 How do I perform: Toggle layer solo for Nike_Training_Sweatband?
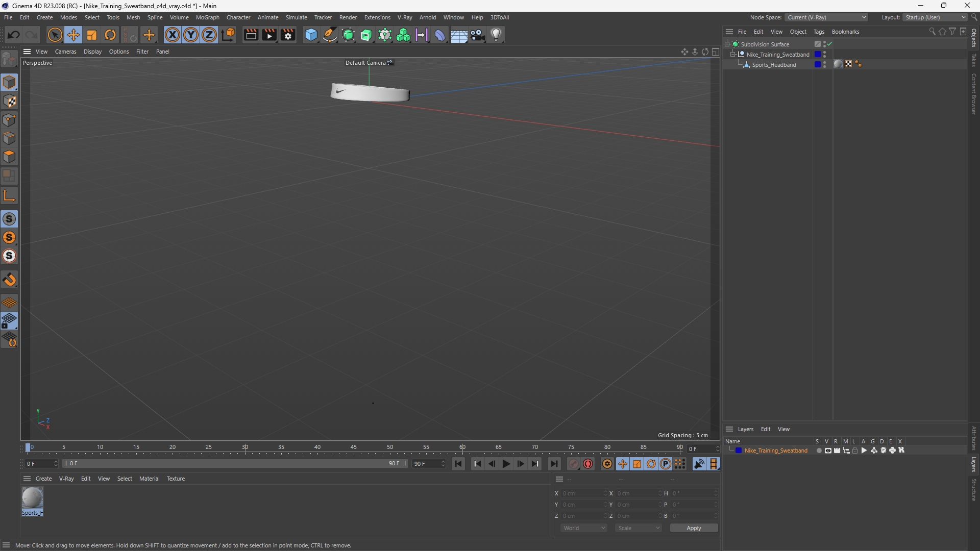pos(819,450)
